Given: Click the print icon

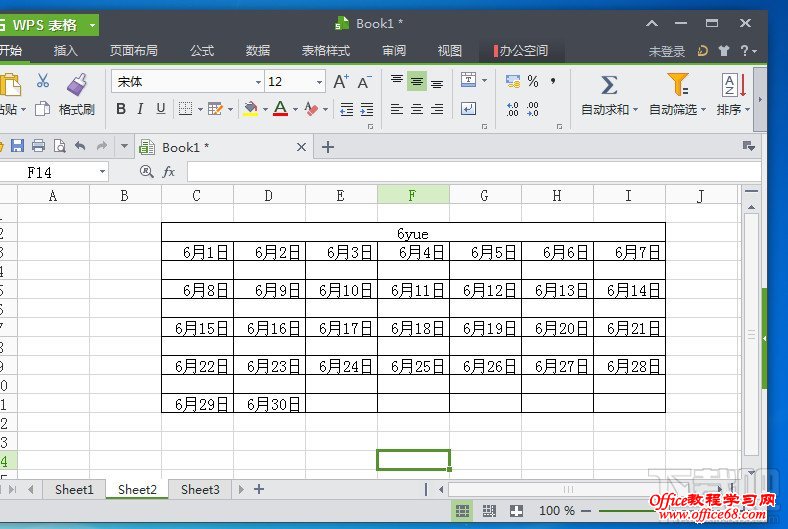Looking at the screenshot, I should pyautogui.click(x=39, y=146).
